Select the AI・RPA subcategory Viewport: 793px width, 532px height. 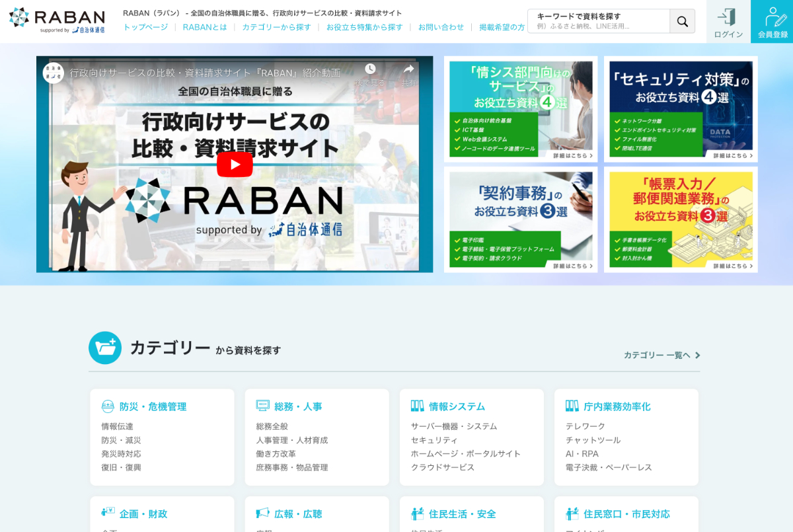(582, 453)
